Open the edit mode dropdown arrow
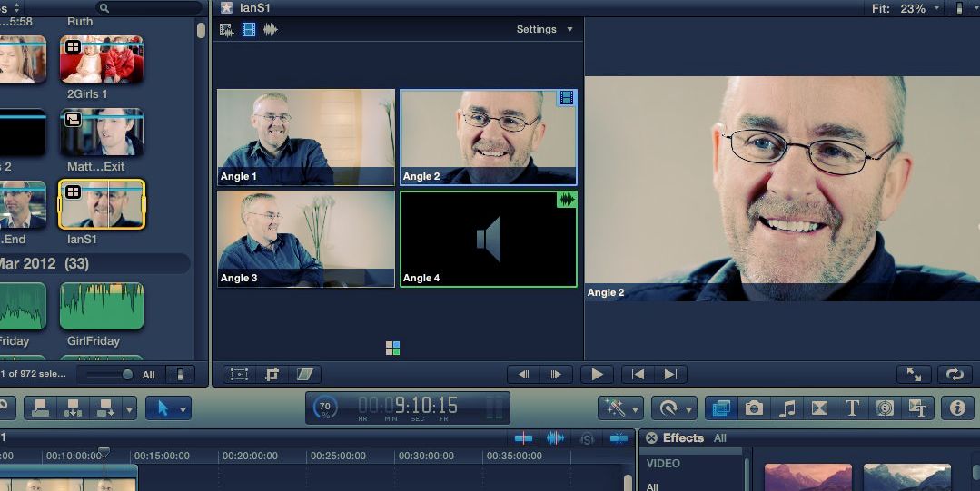980x491 pixels. (129, 409)
